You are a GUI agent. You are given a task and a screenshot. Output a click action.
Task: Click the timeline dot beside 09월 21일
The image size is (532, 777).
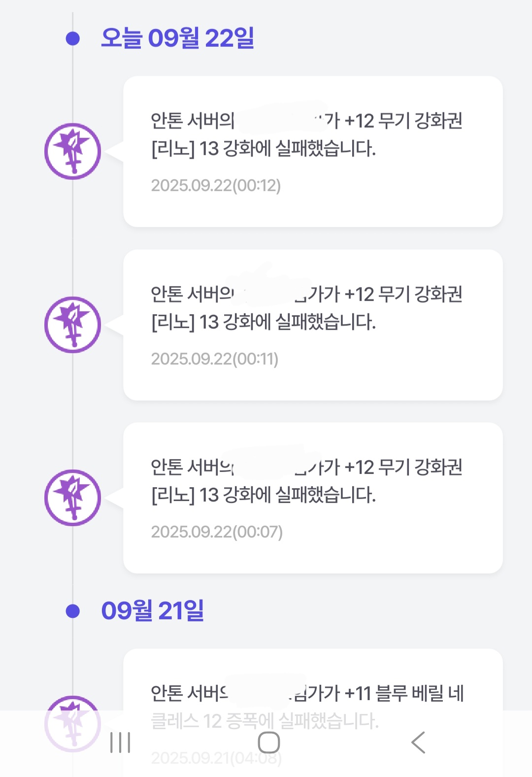[x=73, y=611]
